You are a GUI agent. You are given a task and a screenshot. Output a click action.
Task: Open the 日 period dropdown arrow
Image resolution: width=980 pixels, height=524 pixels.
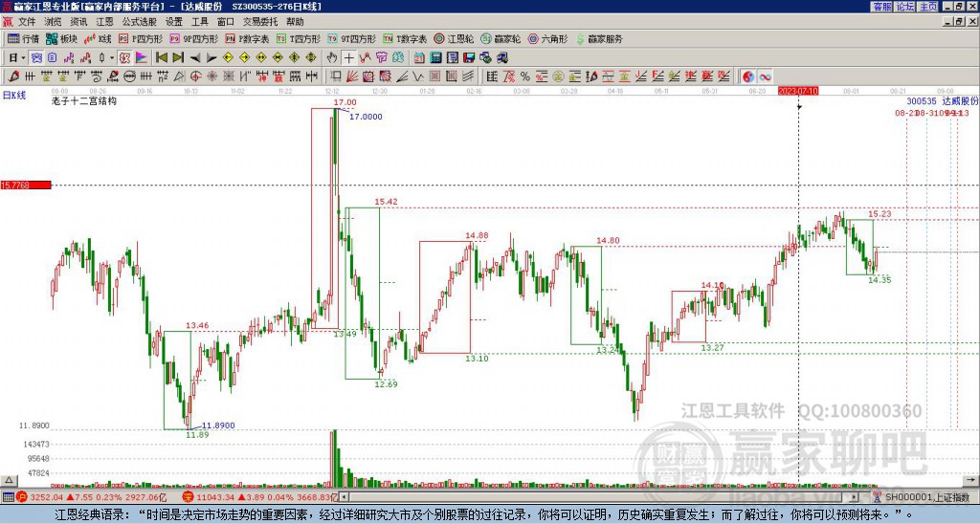(x=23, y=58)
